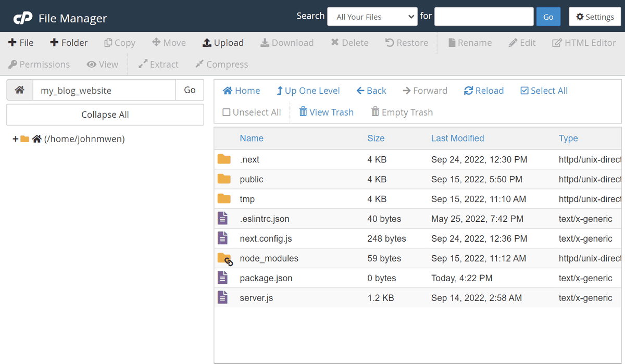Click the Reload icon above the file list

tap(483, 90)
